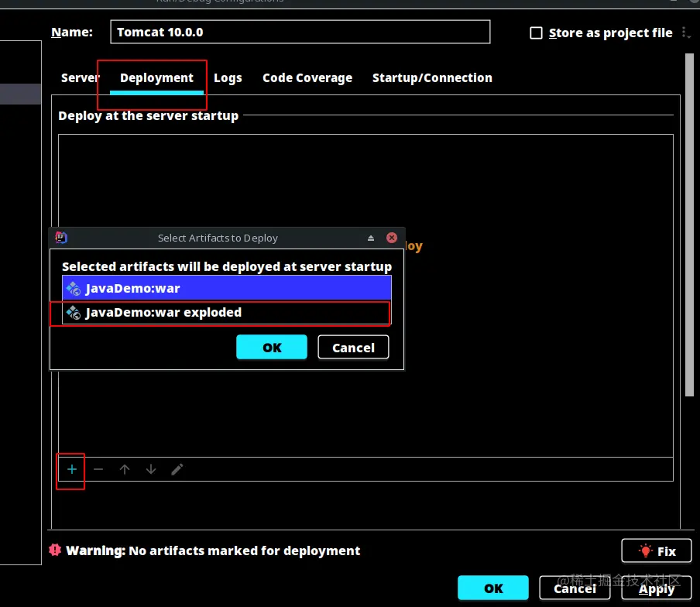The image size is (700, 607).
Task: Click the plus icon to add artifact
Action: point(72,469)
